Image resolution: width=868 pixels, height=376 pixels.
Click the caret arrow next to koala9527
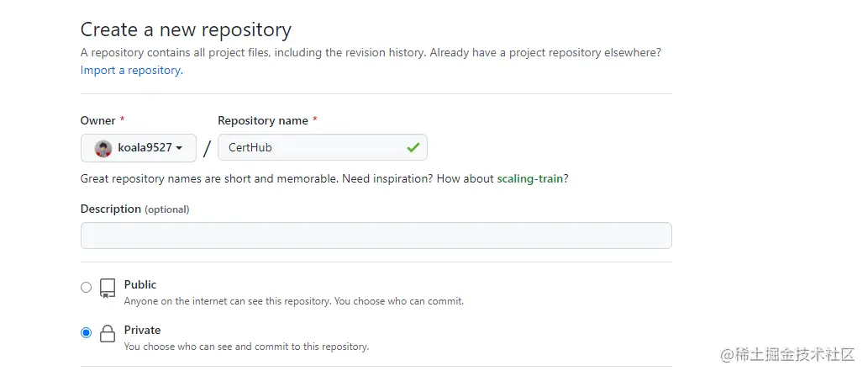179,149
